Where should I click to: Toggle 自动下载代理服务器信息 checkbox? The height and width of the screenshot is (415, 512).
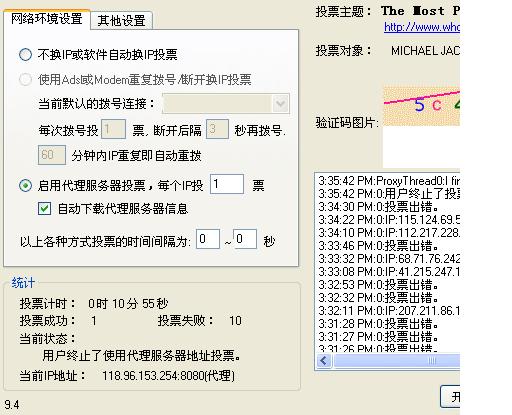[x=45, y=209]
